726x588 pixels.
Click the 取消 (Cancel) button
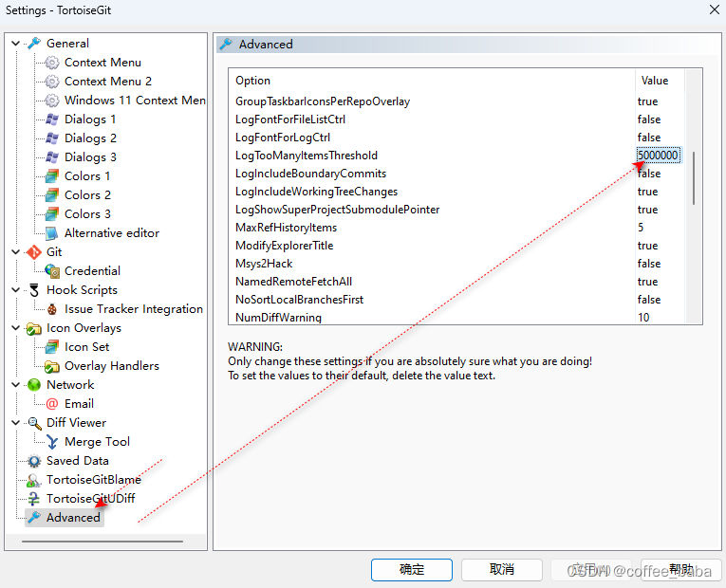click(501, 569)
